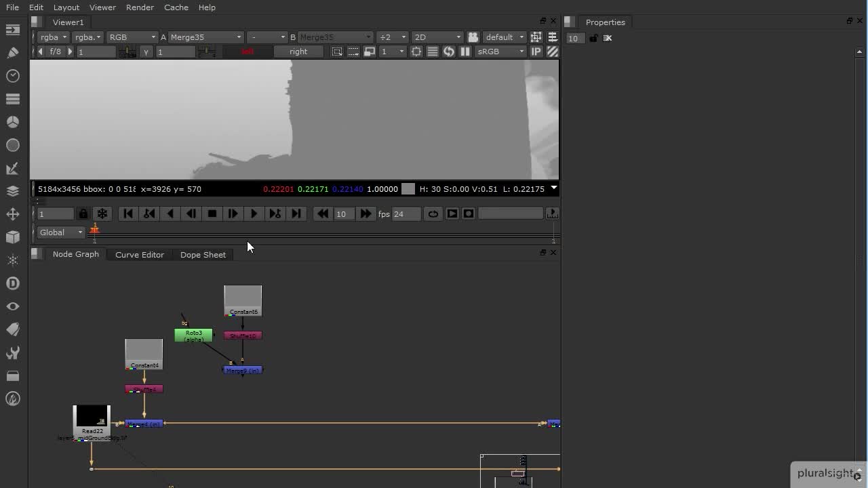This screenshot has height=488, width=868.
Task: Open the ÷2 zoom dropdown
Action: click(393, 37)
